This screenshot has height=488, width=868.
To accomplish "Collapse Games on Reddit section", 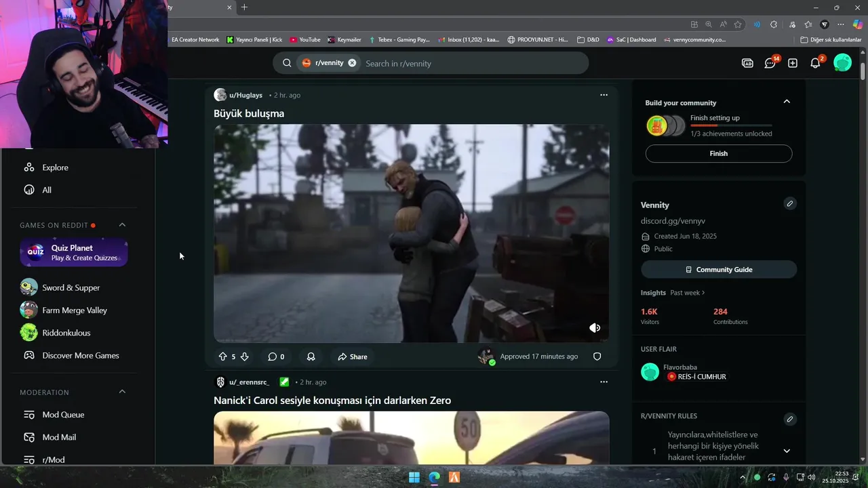I will click(x=123, y=225).
